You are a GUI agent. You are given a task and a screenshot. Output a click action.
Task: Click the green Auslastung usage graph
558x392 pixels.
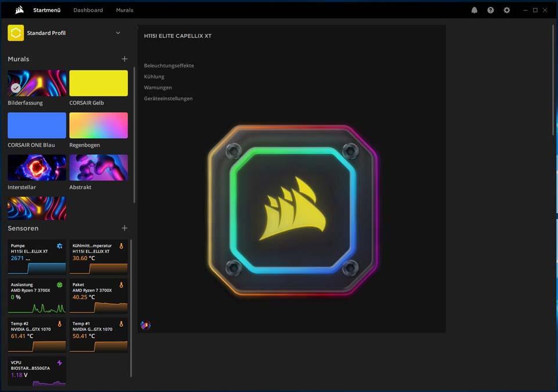point(37,308)
